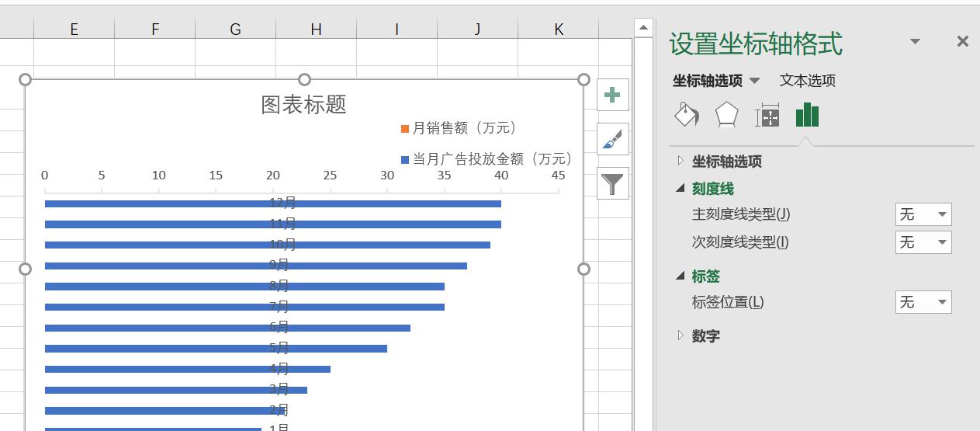Screen dimensions: 980x431
Task: Open the 坐标轴选项 dropdown arrow
Action: [x=754, y=81]
